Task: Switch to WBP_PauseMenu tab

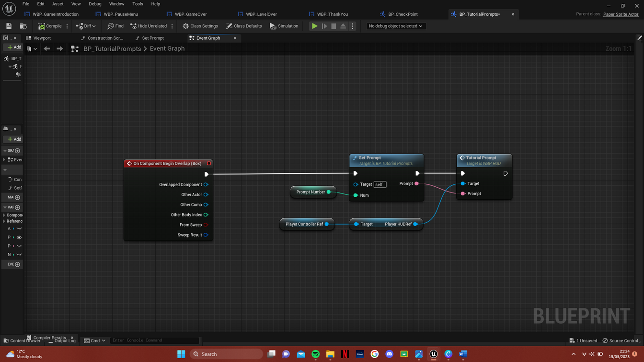Action: click(x=121, y=14)
